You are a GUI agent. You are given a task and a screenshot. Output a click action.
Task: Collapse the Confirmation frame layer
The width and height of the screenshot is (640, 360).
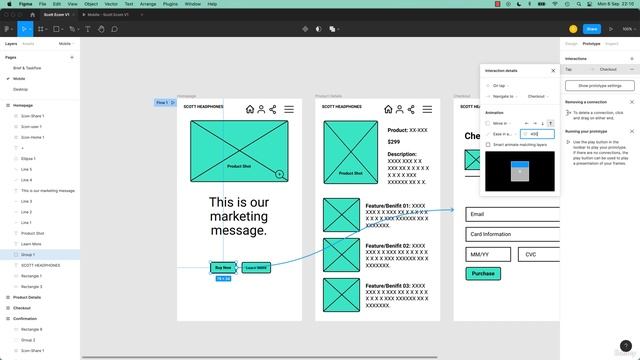(8, 318)
